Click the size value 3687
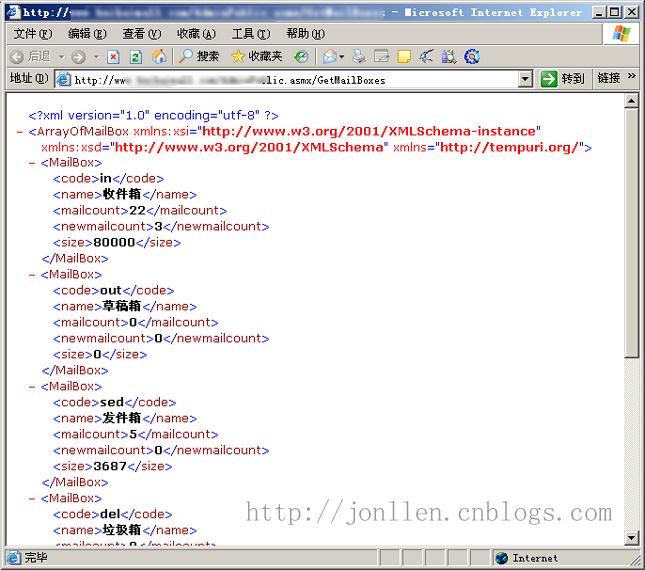Image resolution: width=645 pixels, height=570 pixels. tap(110, 466)
